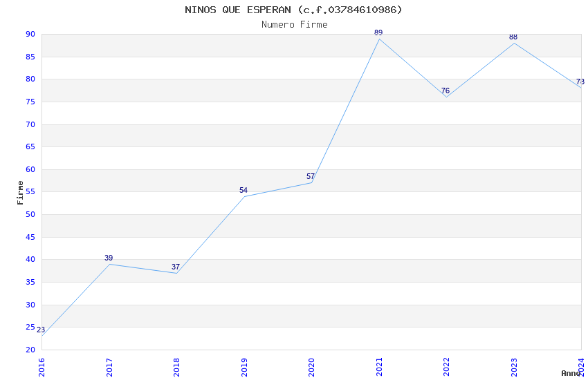
Task: Click the chart title 'NINOS QUE ESPERAN (c.f.03784610986)'
Action: pyautogui.click(x=293, y=10)
